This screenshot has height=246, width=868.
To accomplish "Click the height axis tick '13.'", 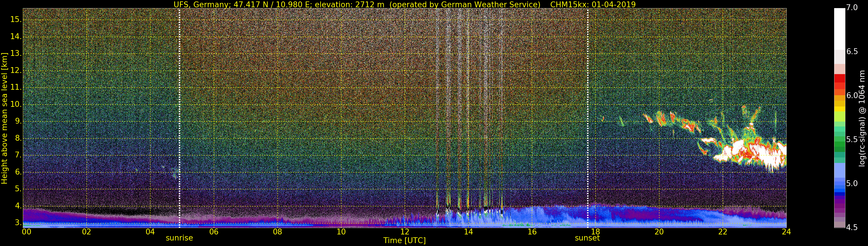I will pos(16,54).
